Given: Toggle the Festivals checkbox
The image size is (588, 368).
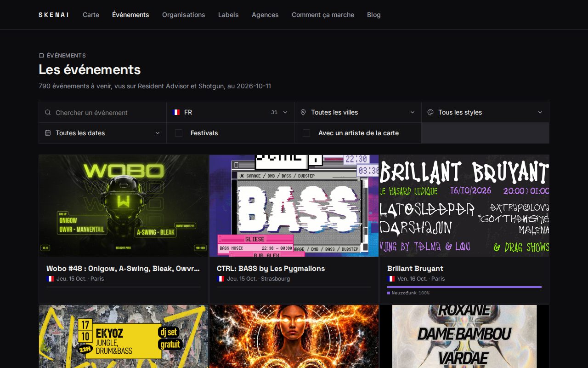Looking at the screenshot, I should point(179,133).
